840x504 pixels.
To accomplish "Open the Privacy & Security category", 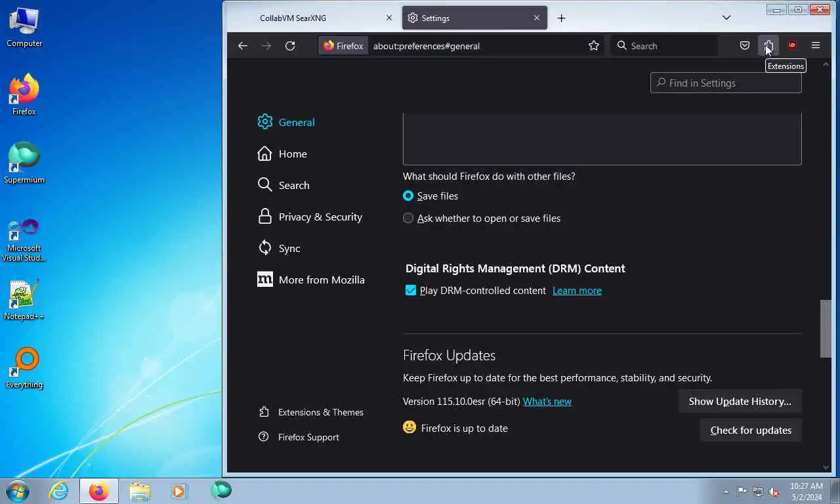I will click(310, 217).
